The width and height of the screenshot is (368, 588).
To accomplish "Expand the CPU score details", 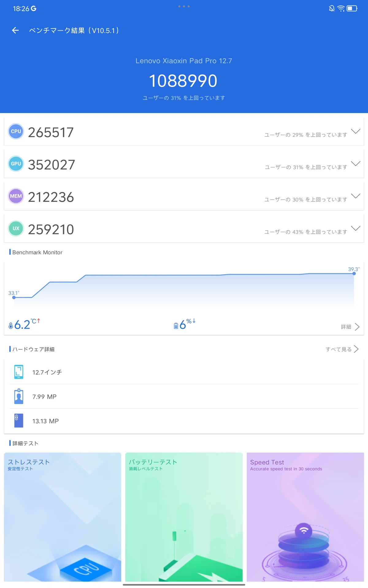I will [356, 131].
